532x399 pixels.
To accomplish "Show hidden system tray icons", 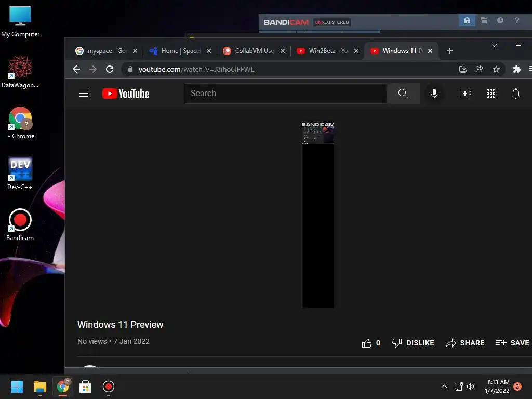I will point(444,387).
